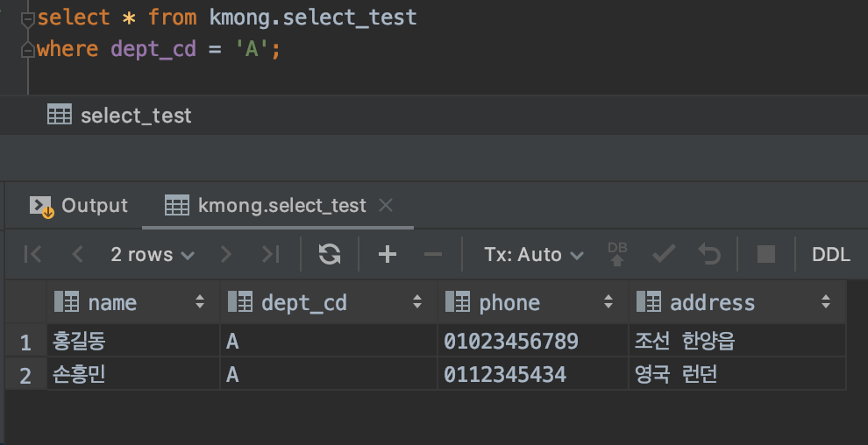Select the phone cell 01023456789
Screen dimensions: 868x445
tap(511, 341)
